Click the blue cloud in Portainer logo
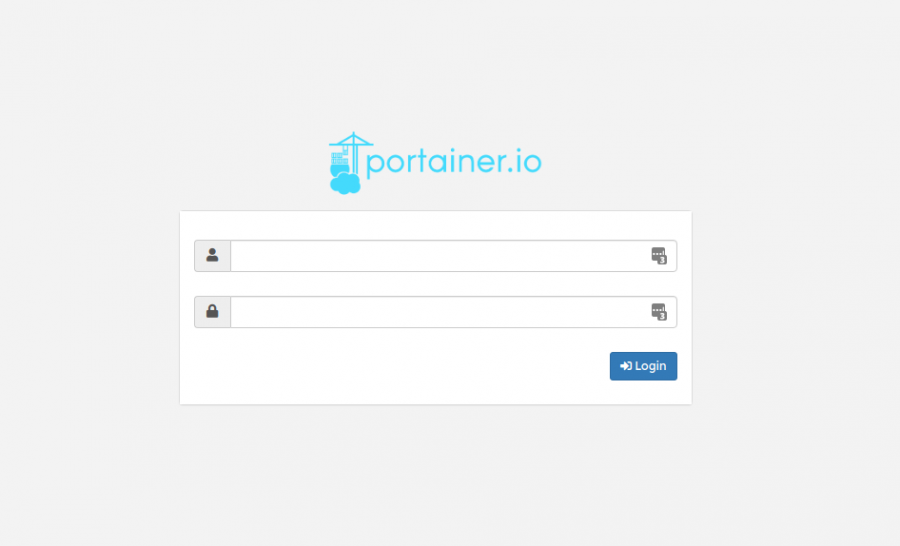The height and width of the screenshot is (546, 900). (x=346, y=184)
